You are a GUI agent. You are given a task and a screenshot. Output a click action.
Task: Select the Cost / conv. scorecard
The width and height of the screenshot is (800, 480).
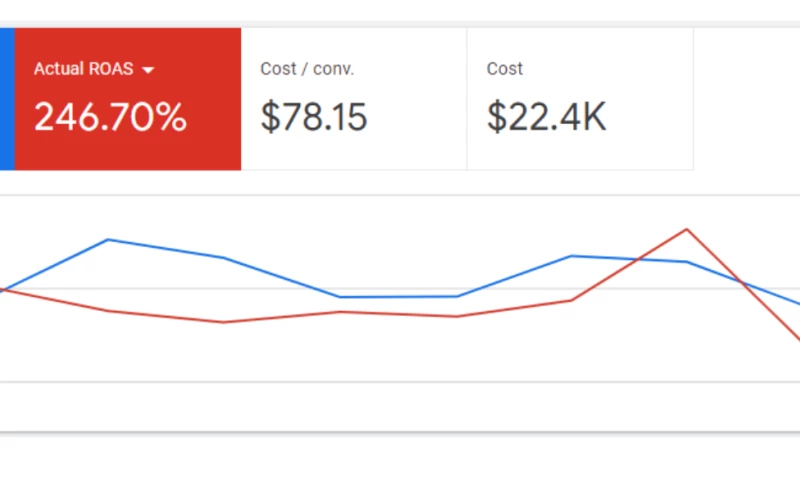pyautogui.click(x=354, y=99)
